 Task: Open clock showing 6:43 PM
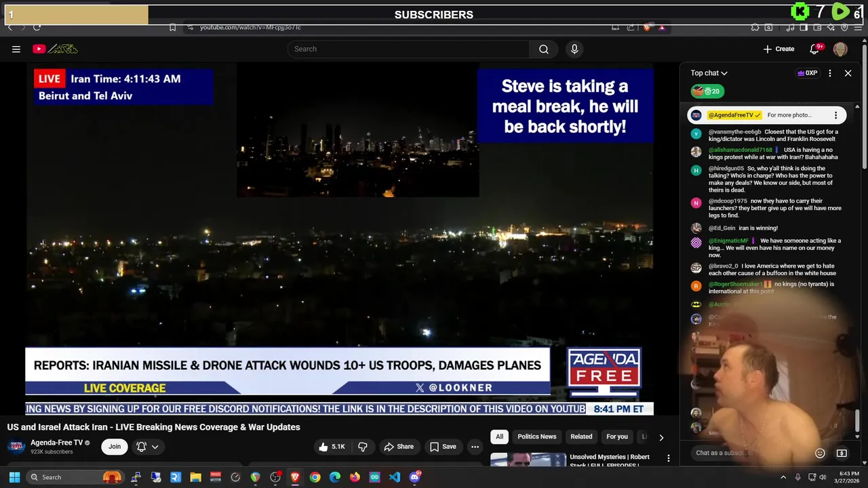[848, 477]
